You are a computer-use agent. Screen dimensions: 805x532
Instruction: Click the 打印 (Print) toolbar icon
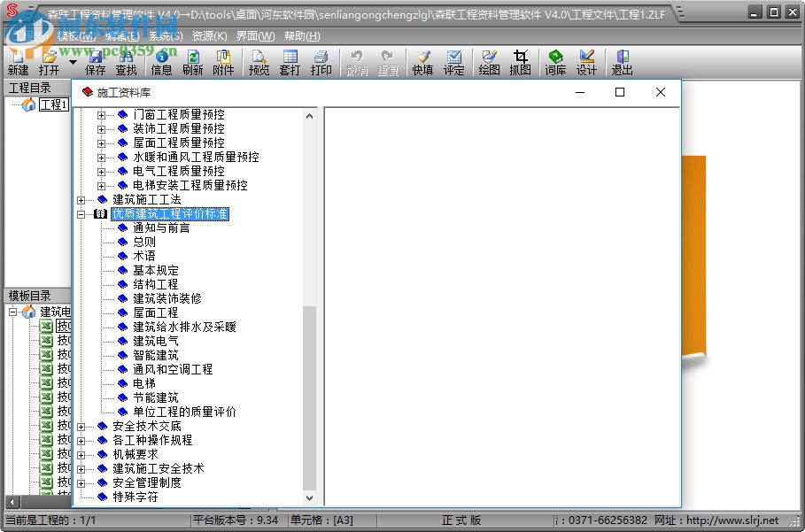[x=321, y=63]
